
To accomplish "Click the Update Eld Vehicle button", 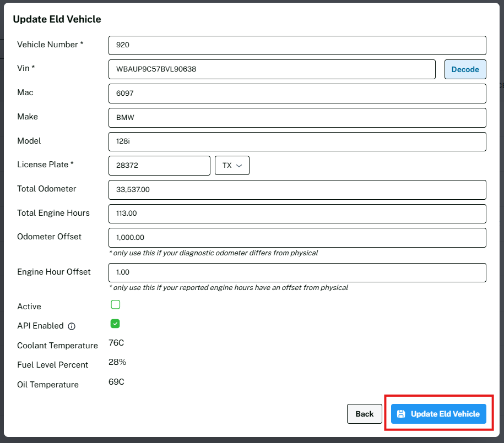I will tap(438, 414).
